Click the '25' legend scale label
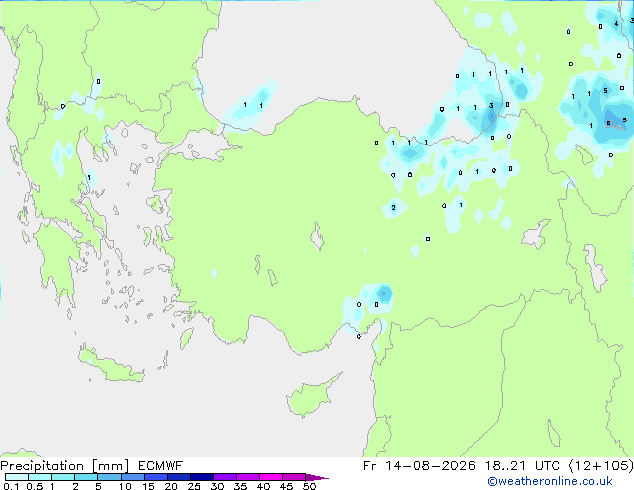This screenshot has width=634, height=490. pos(194,486)
